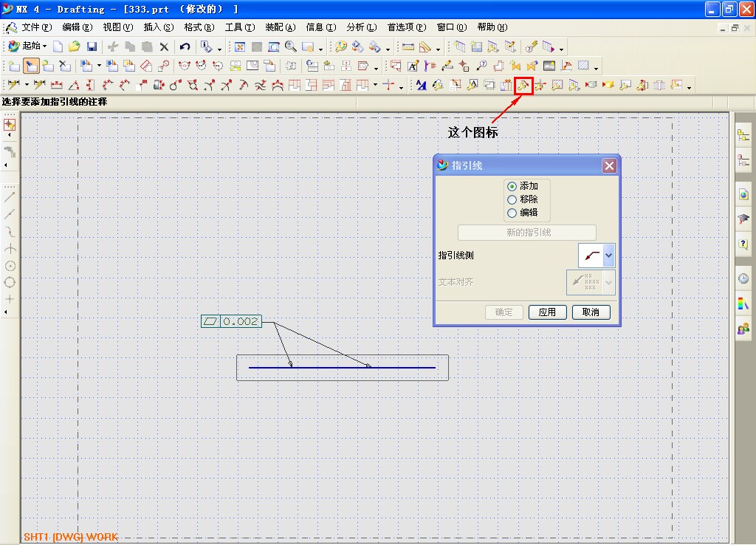
Task: Click the snap point icon in left toolbar
Action: (x=10, y=124)
